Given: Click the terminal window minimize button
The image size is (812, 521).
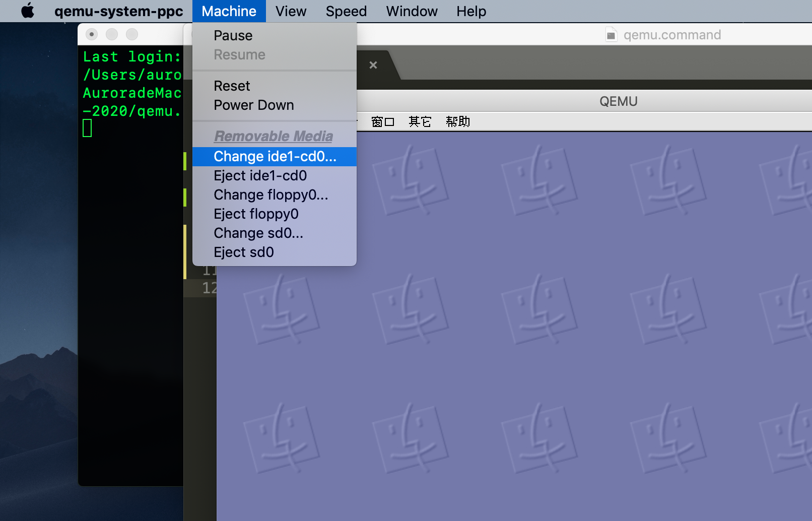Looking at the screenshot, I should point(112,34).
